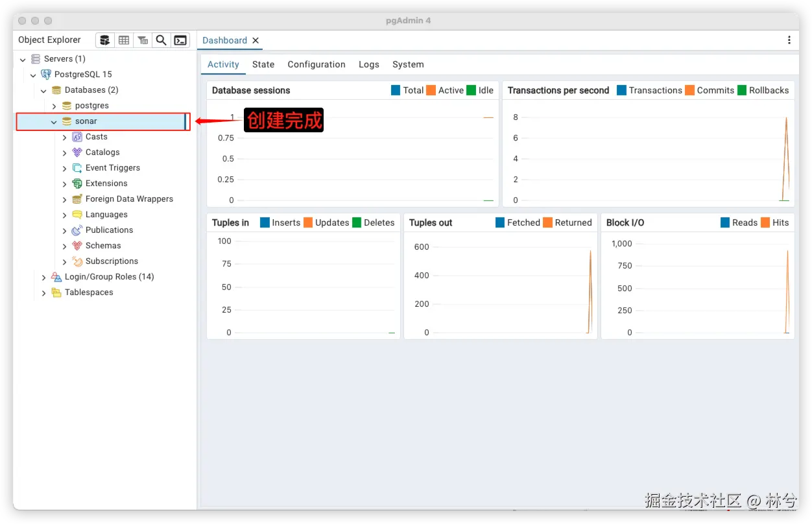Collapse the PostgreSQL 15 server node
The width and height of the screenshot is (812, 524).
33,75
